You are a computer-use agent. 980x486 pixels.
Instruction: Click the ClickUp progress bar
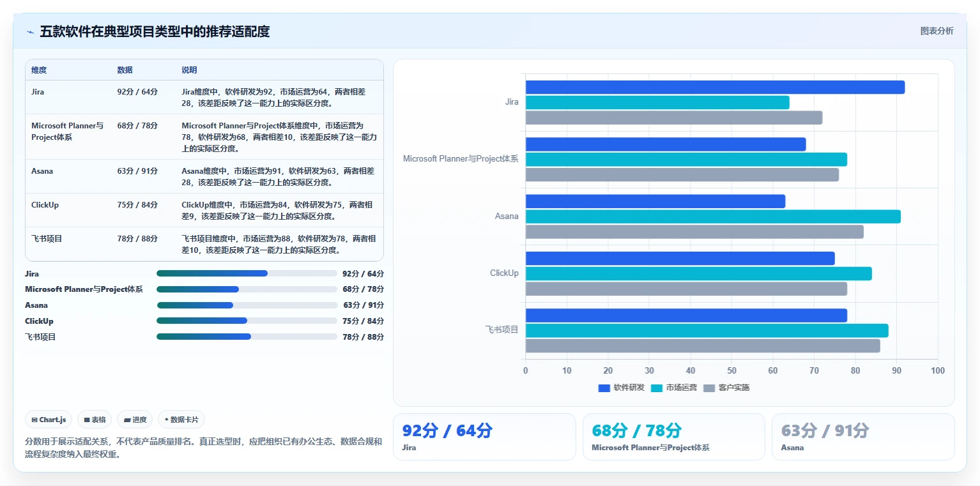247,321
